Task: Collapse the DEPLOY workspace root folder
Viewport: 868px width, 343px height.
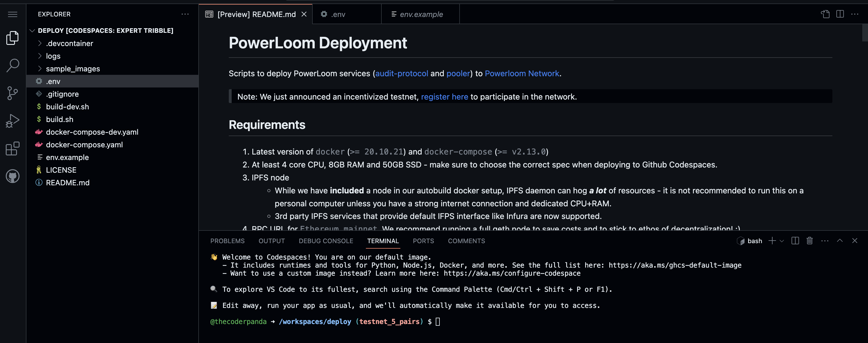Action: click(32, 31)
